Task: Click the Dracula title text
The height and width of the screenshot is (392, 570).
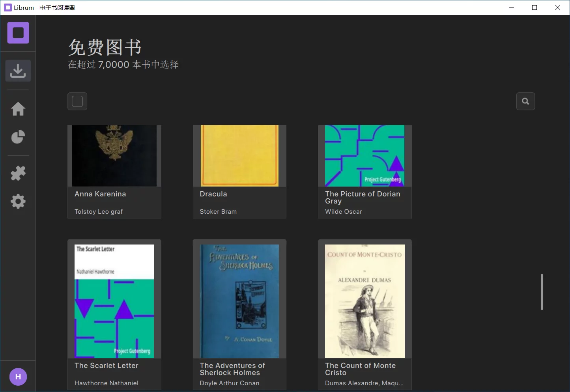Action: (x=213, y=194)
